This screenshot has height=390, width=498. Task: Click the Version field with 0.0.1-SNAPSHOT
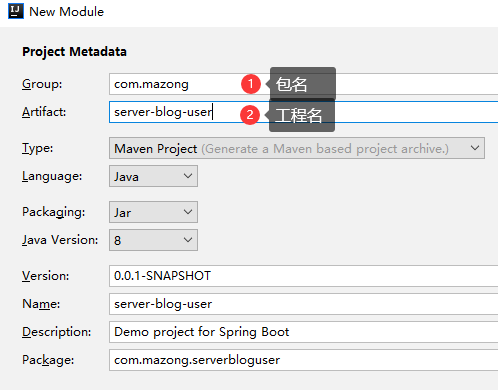click(x=303, y=276)
